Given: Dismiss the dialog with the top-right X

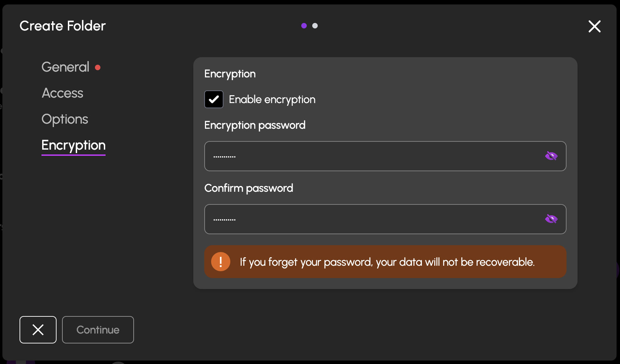Looking at the screenshot, I should (x=594, y=26).
